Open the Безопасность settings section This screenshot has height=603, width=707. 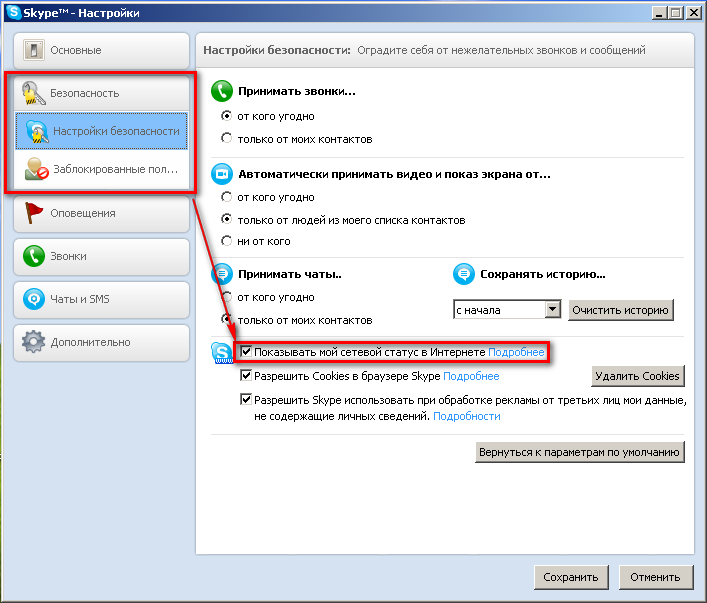click(x=101, y=93)
